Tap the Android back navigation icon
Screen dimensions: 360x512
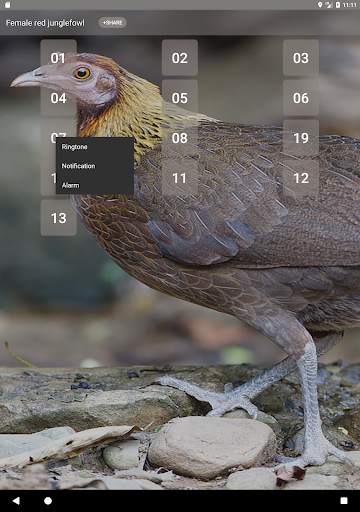pyautogui.click(x=16, y=501)
